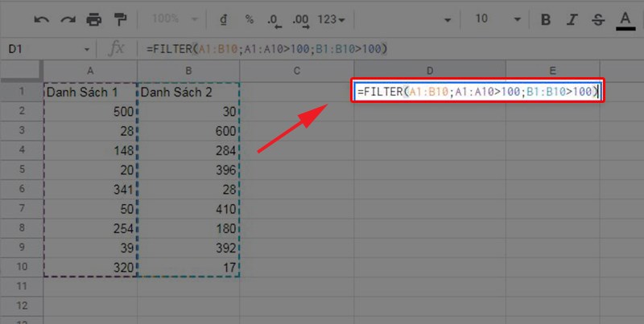Click the fx formula bar icon
This screenshot has height=324, width=644.
click(x=116, y=49)
